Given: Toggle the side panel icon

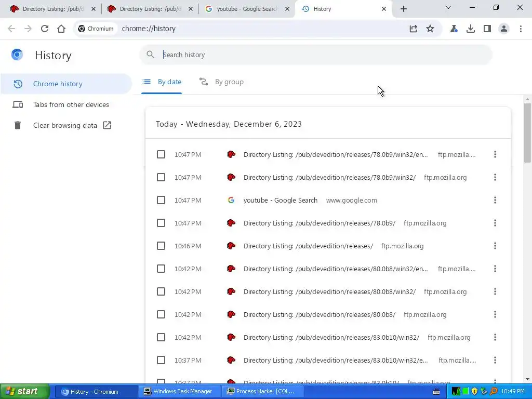Looking at the screenshot, I should (487, 29).
